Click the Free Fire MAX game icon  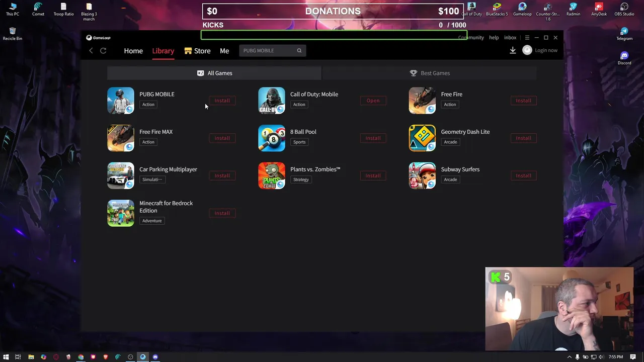click(x=121, y=138)
